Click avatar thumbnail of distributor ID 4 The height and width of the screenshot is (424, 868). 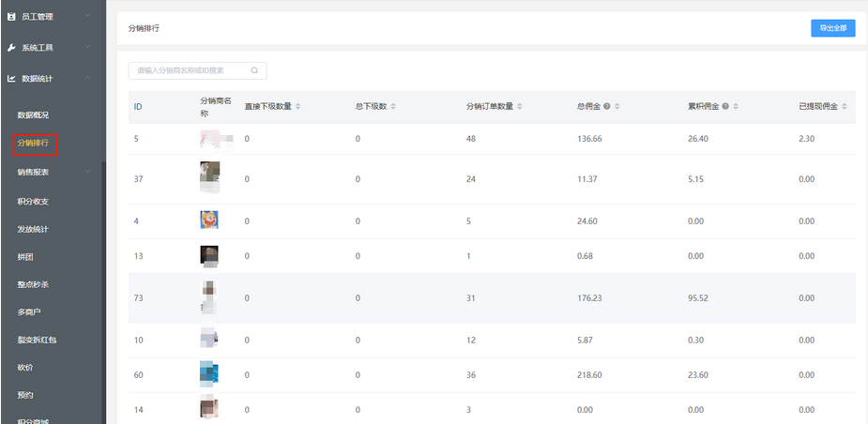click(209, 220)
